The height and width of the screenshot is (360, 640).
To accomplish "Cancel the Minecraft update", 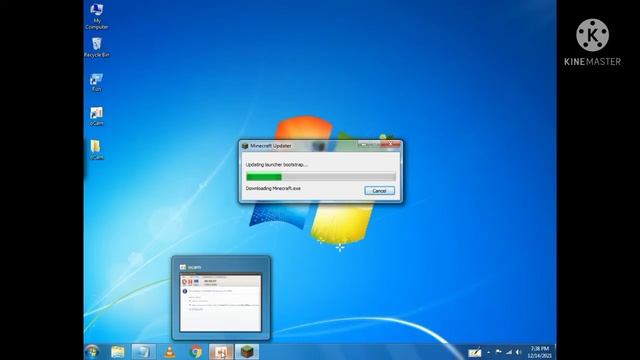I will pos(379,191).
